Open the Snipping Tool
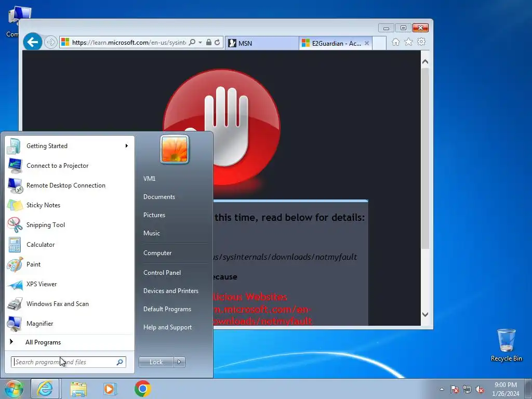This screenshot has height=399, width=532. [69, 224]
